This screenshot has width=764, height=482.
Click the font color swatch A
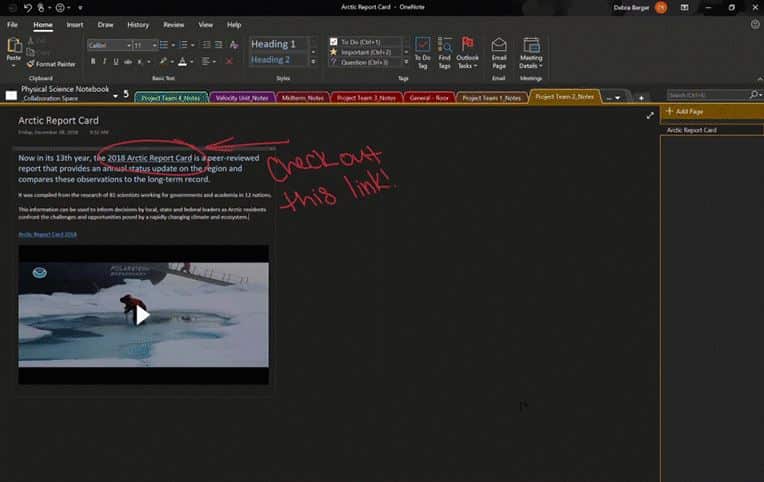(x=182, y=61)
